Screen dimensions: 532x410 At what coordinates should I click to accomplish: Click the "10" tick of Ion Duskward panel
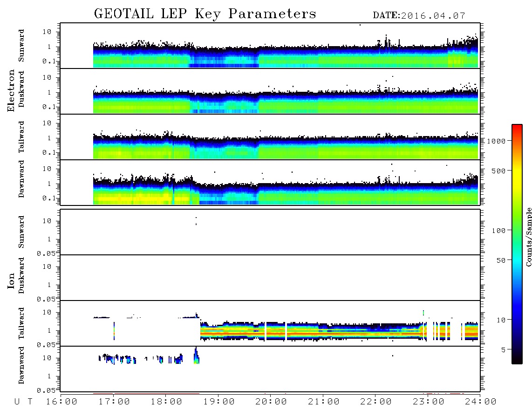click(x=47, y=267)
